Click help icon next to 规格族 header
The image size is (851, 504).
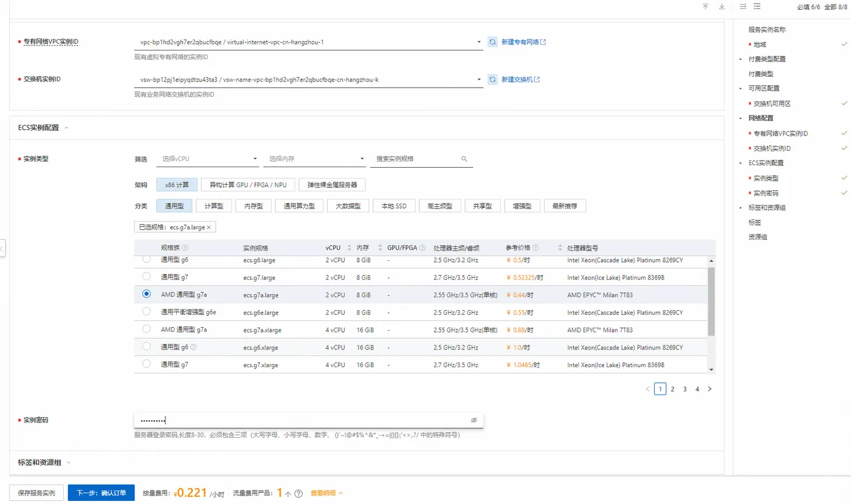[185, 248]
